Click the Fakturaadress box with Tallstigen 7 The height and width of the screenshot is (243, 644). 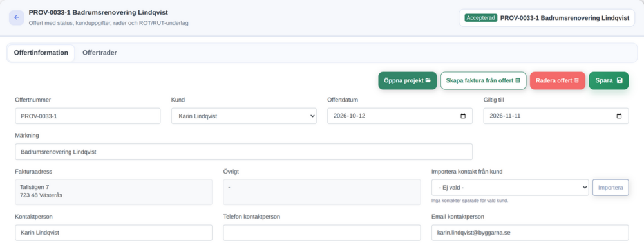[x=114, y=192]
